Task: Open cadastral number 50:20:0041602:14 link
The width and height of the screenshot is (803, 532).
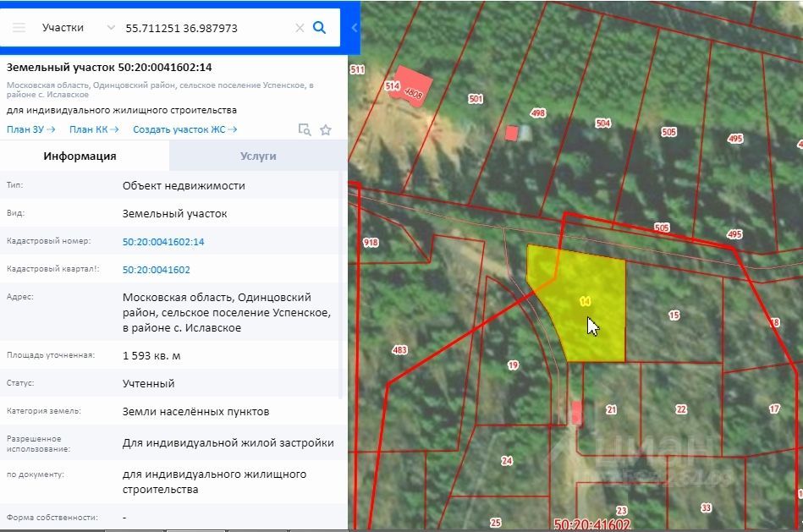Action: [163, 242]
